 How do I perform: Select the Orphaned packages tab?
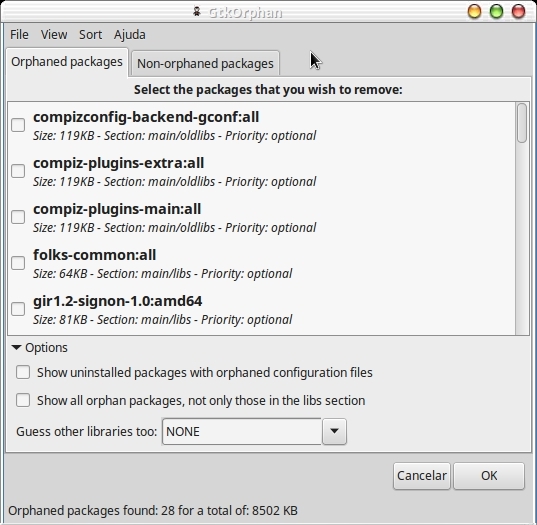[x=67, y=62]
